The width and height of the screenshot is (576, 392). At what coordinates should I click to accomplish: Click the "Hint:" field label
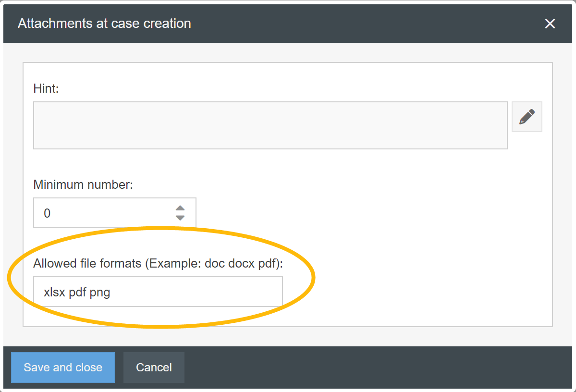46,88
